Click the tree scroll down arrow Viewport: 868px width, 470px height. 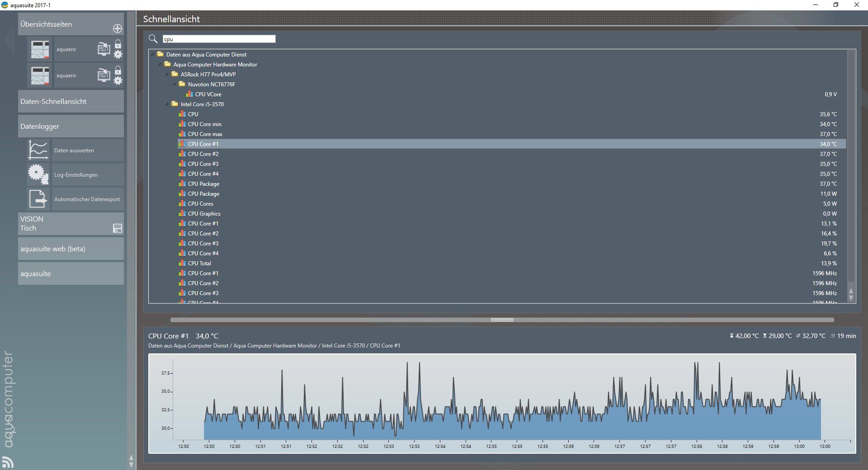(x=851, y=298)
